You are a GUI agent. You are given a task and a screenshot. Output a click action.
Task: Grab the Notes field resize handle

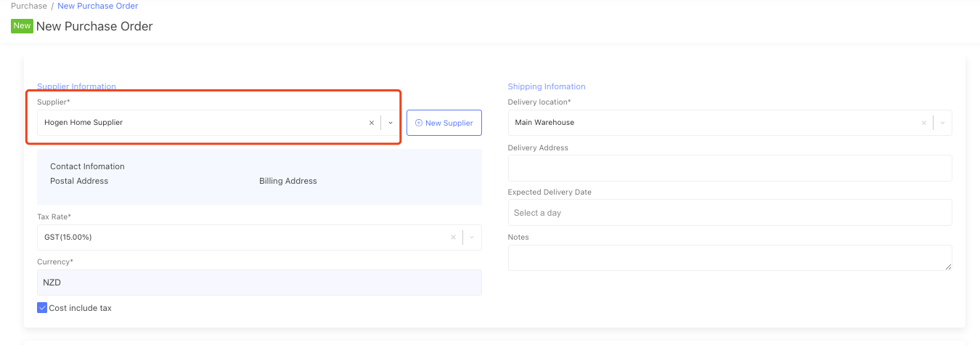click(948, 267)
